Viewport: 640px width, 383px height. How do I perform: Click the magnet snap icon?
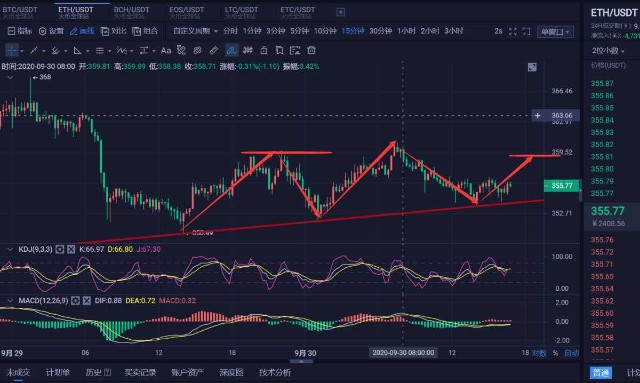[x=247, y=51]
